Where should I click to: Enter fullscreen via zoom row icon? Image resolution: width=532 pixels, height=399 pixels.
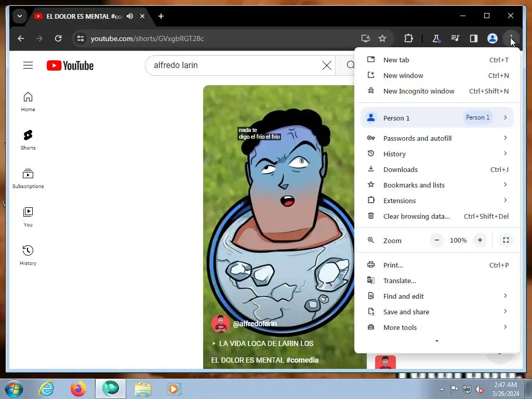(506, 240)
